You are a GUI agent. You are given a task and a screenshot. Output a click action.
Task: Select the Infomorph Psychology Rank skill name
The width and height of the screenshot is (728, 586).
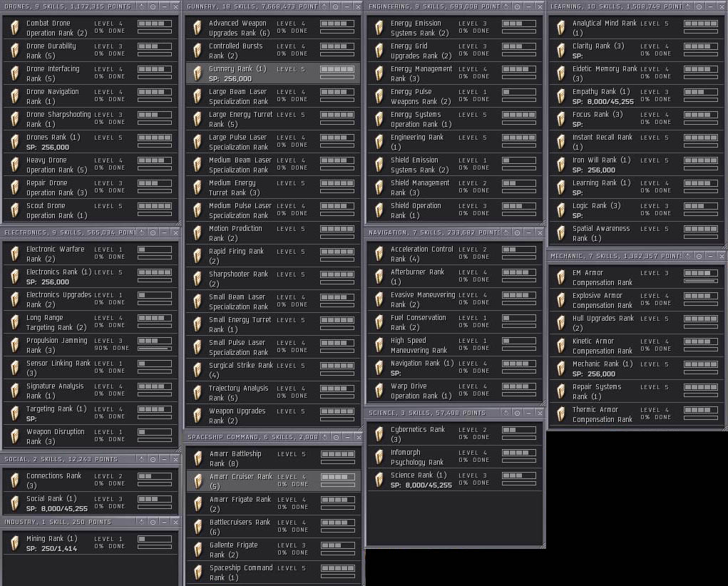tap(417, 457)
